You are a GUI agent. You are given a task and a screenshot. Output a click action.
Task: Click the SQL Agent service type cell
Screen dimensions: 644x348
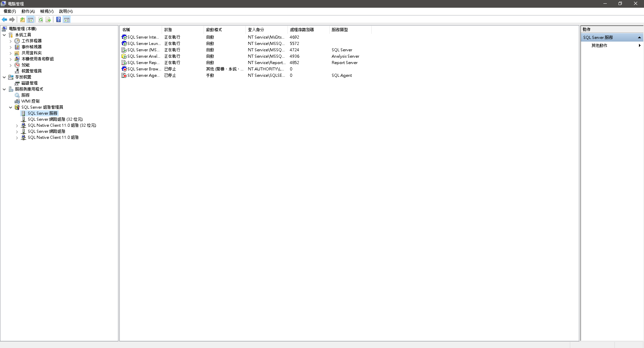click(342, 75)
